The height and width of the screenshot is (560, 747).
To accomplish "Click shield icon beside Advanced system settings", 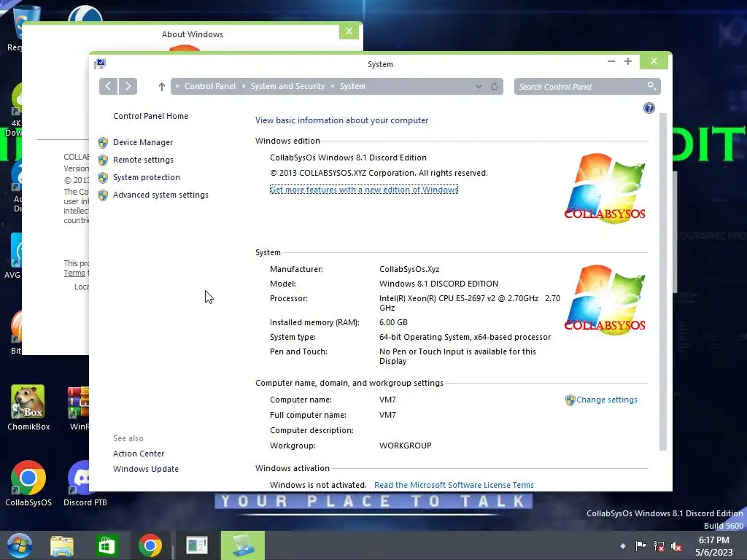I will click(102, 195).
